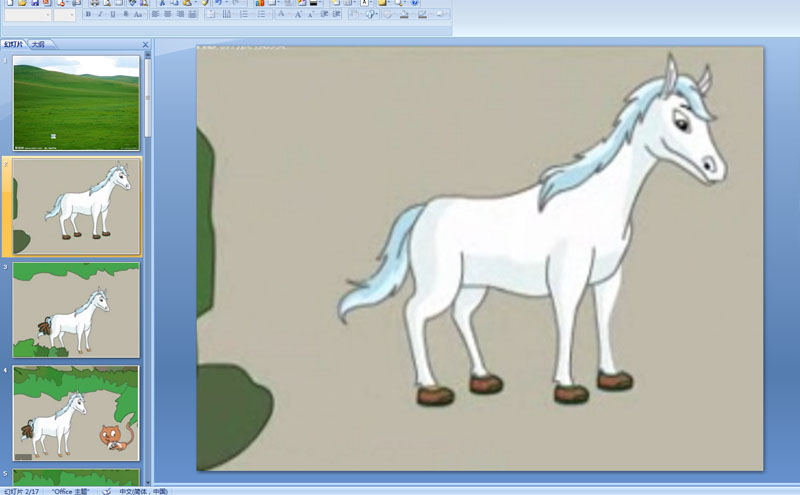Click the print preview icon
The height and width of the screenshot is (495, 800).
point(107,3)
